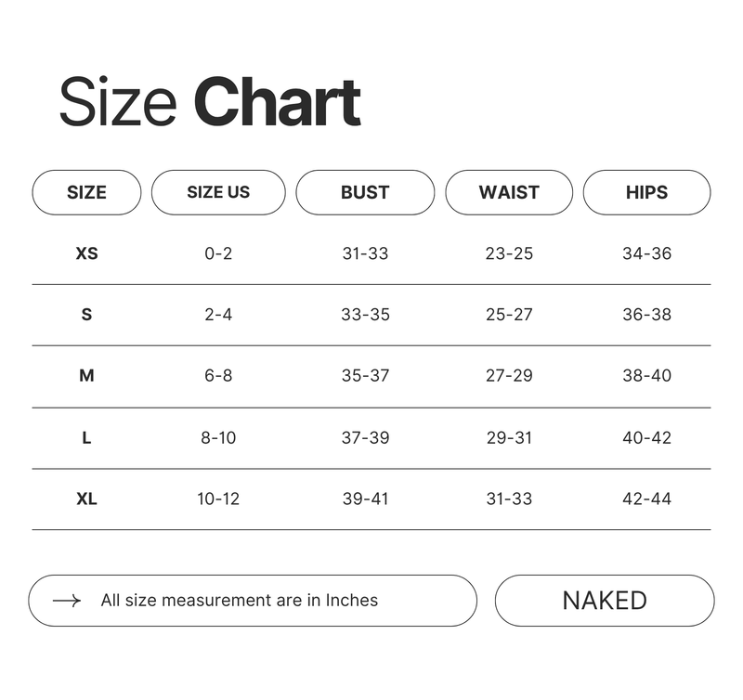
Task: Click the HIPS column header pill
Action: tap(646, 192)
